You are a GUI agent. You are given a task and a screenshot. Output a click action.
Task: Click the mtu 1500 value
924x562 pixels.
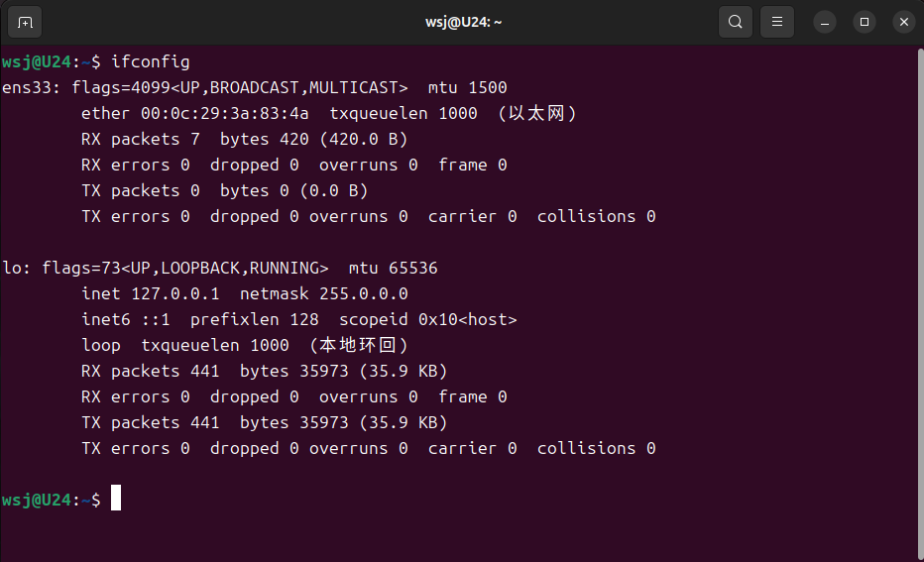[x=467, y=88]
